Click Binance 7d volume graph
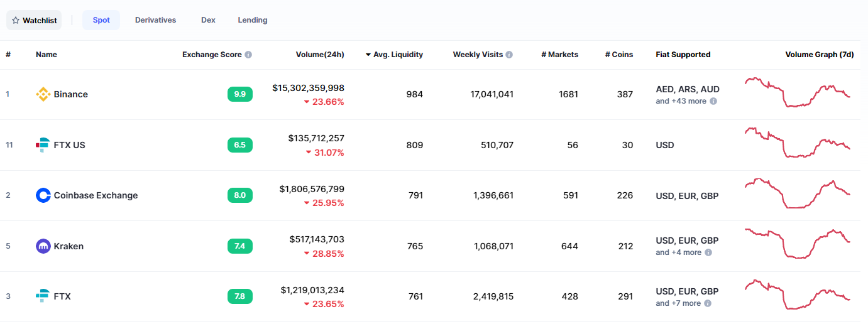This screenshot has height=324, width=868. click(x=798, y=92)
